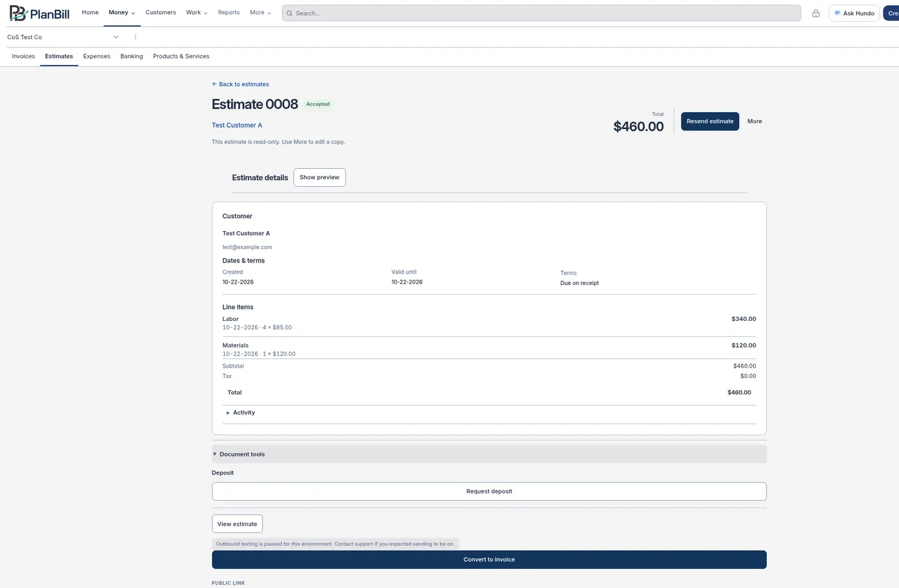Screen dimensions: 899x588
Task: Focus the top search field
Action: coord(541,13)
